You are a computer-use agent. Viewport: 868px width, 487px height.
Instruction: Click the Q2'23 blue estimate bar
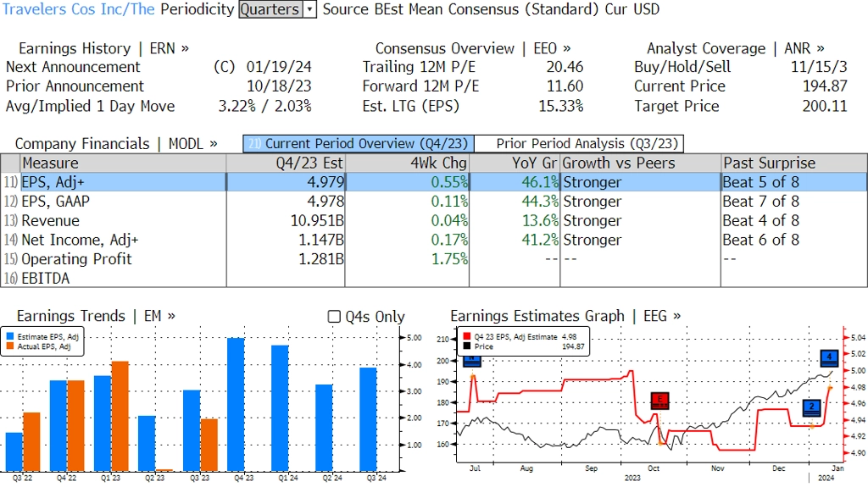click(147, 443)
